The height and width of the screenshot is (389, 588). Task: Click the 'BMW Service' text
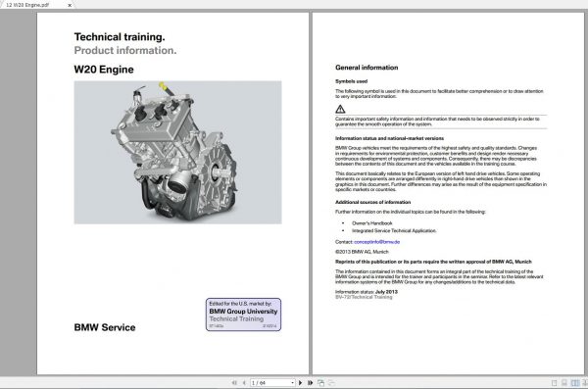tap(105, 327)
